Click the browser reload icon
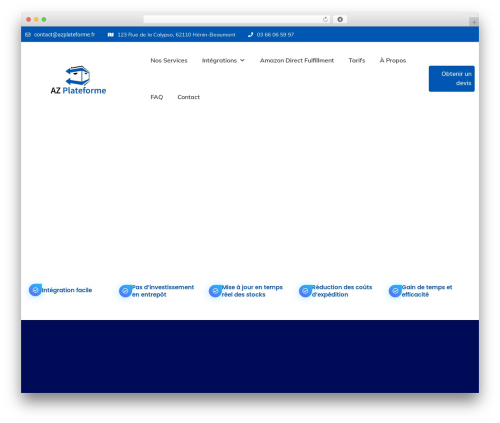This screenshot has width=500, height=423. pos(325,19)
